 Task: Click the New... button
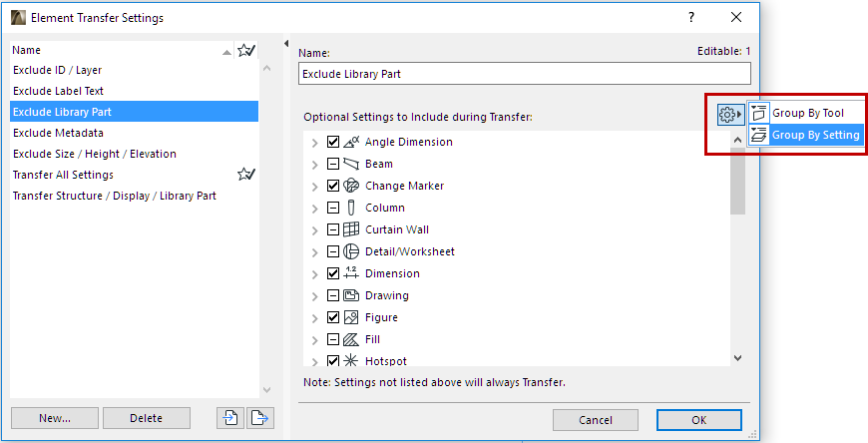pyautogui.click(x=55, y=418)
